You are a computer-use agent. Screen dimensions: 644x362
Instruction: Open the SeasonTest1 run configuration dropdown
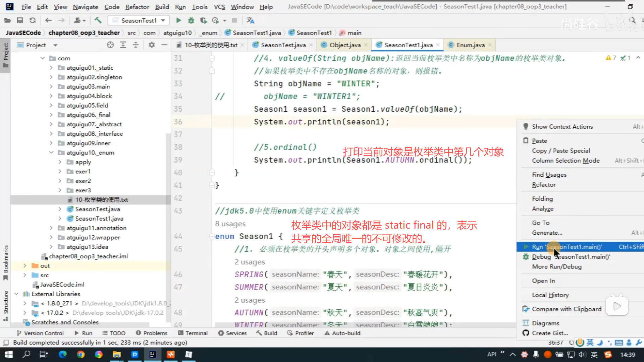coord(139,20)
